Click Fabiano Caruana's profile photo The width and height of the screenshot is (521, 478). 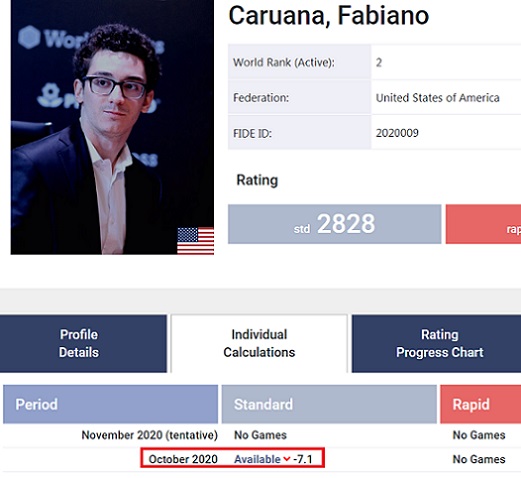pos(112,127)
